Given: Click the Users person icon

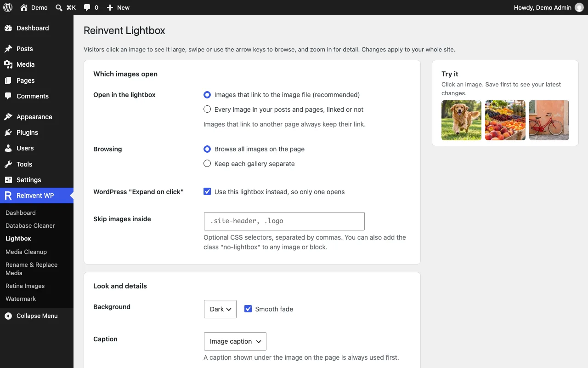Looking at the screenshot, I should pyautogui.click(x=8, y=148).
